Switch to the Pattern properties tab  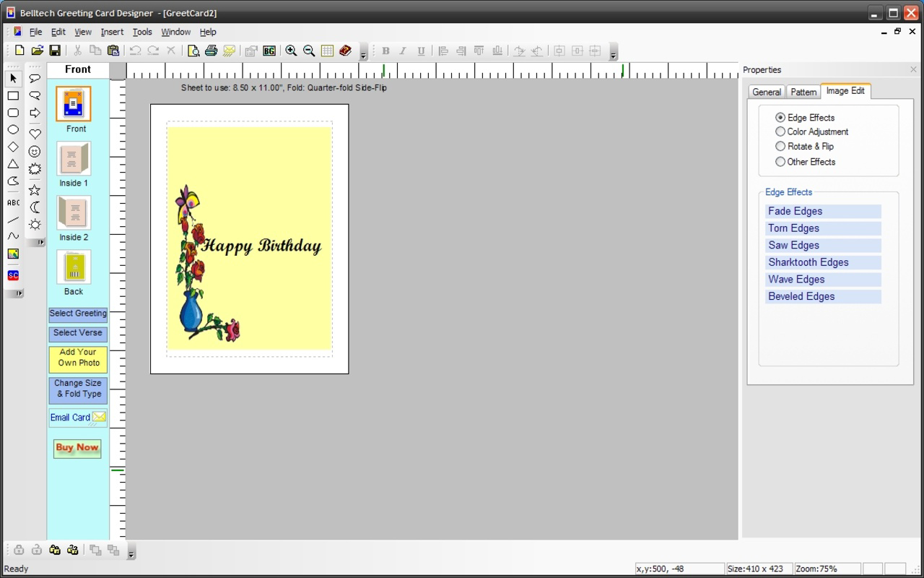click(x=803, y=92)
